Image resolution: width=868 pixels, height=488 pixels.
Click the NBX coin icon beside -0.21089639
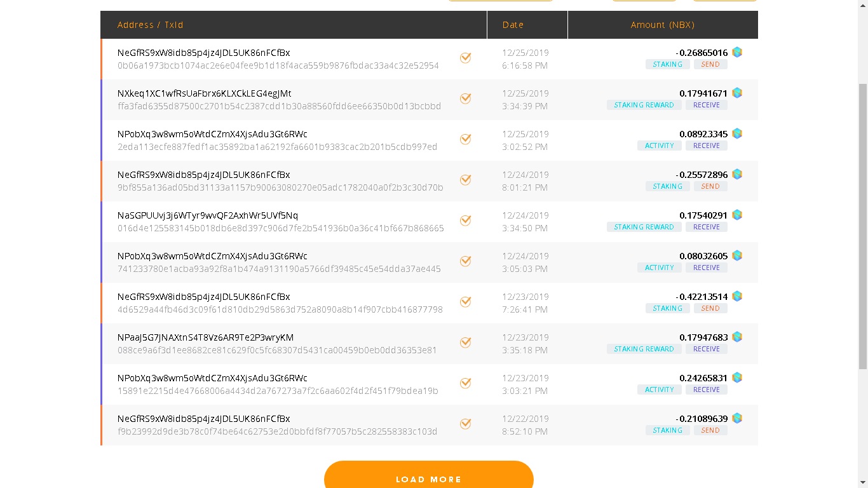pos(737,418)
